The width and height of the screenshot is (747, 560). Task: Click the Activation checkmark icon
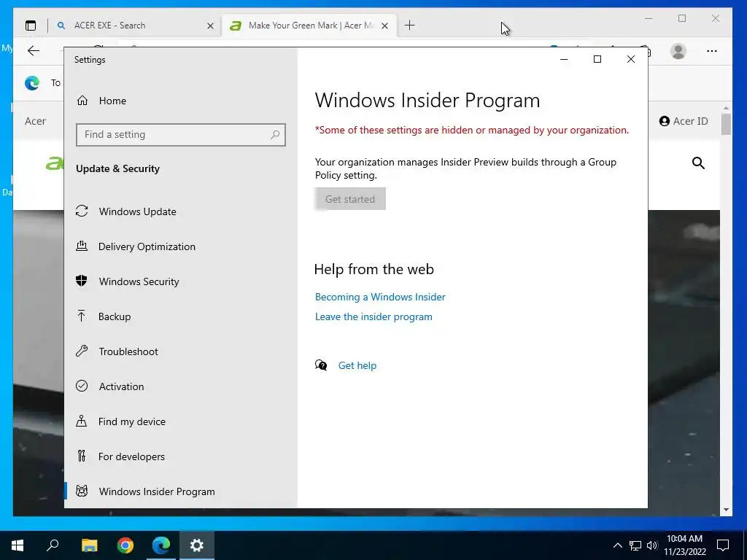(82, 386)
